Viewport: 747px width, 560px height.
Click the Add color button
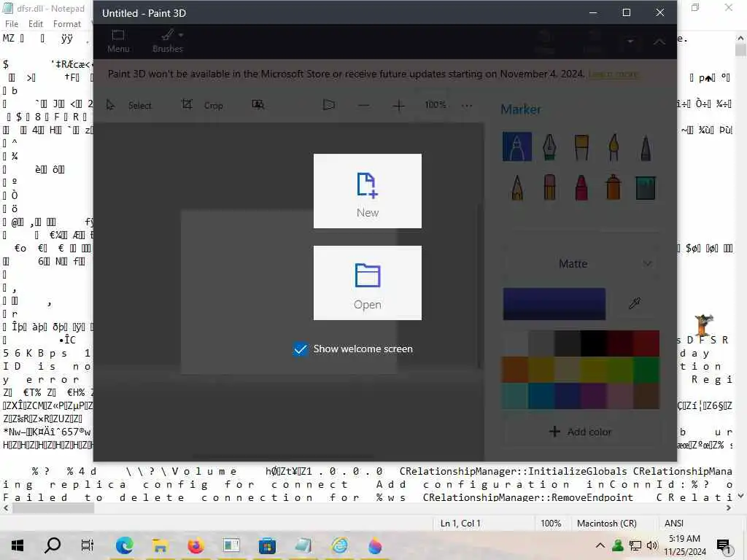click(581, 432)
